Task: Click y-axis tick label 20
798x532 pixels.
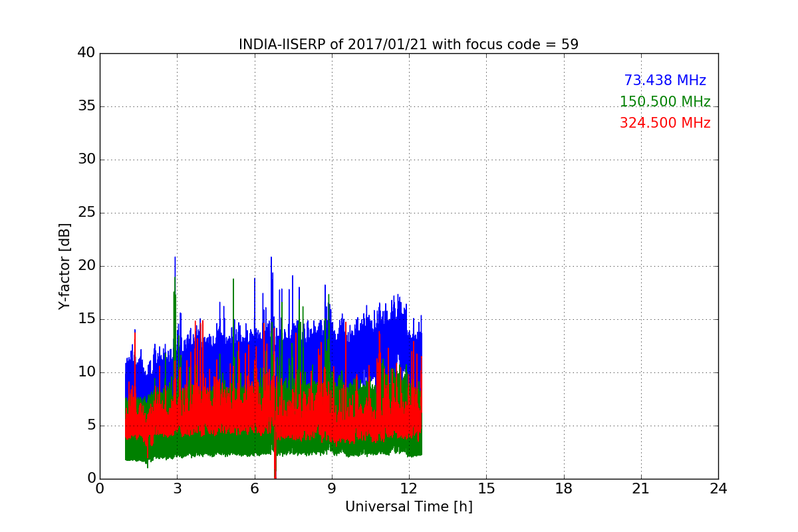Action: point(86,266)
